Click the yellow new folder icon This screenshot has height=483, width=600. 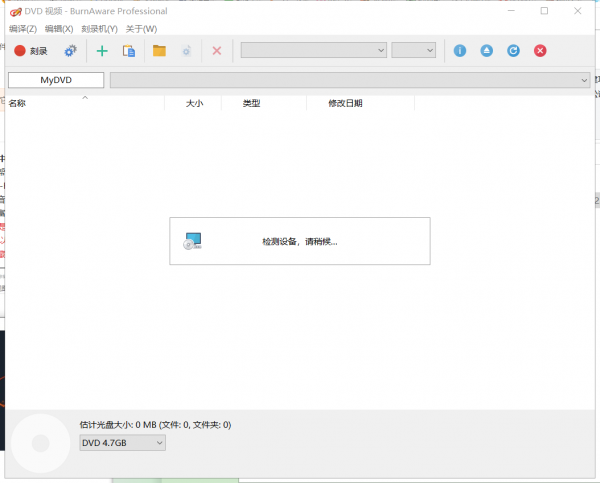(x=159, y=51)
